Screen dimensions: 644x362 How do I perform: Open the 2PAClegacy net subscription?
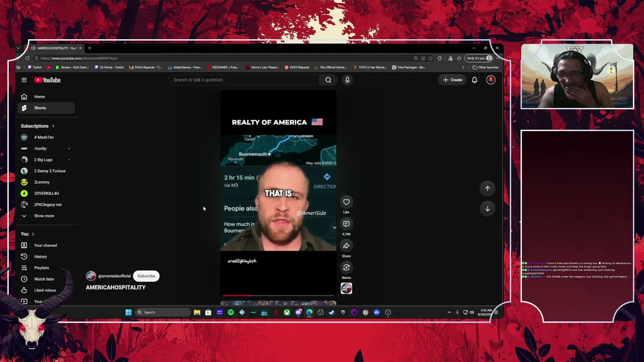(48, 205)
